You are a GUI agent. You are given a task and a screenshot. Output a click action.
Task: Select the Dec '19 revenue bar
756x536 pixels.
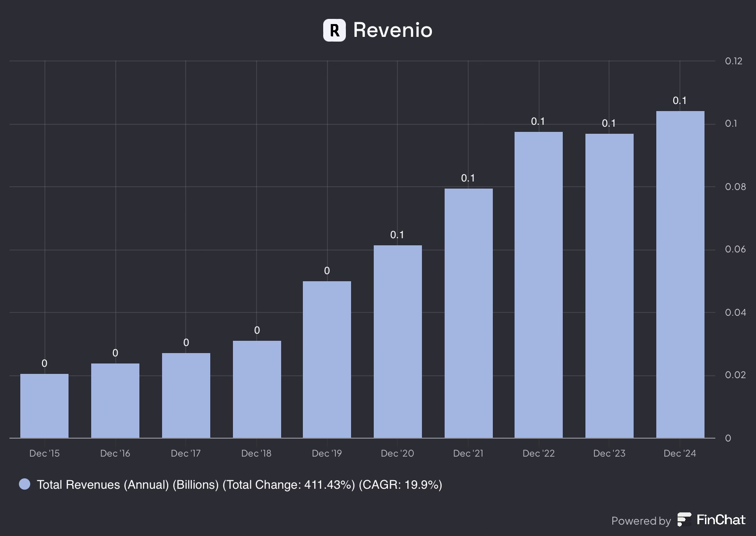[x=327, y=360]
